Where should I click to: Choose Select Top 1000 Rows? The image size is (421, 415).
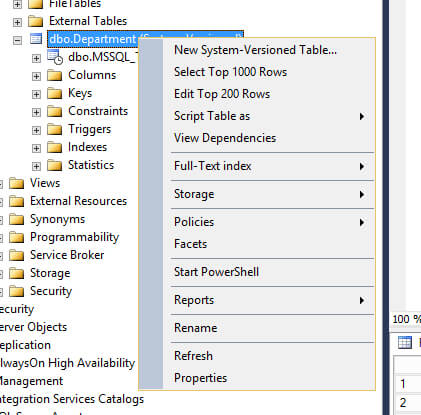230,72
